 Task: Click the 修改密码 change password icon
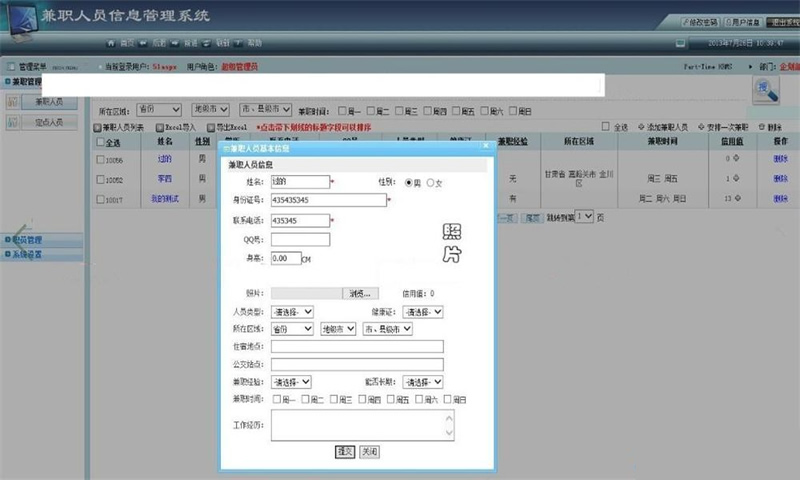(700, 21)
